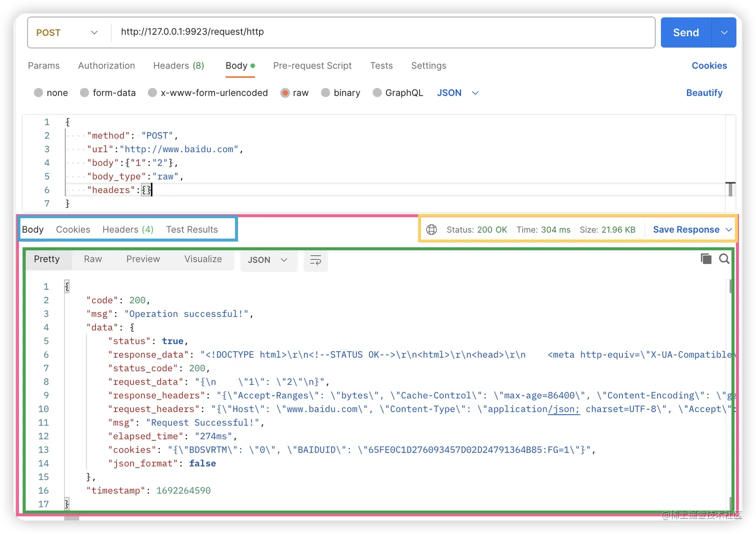Click the response horizontal scrollbar thumb
The image size is (756, 534).
pyautogui.click(x=71, y=518)
